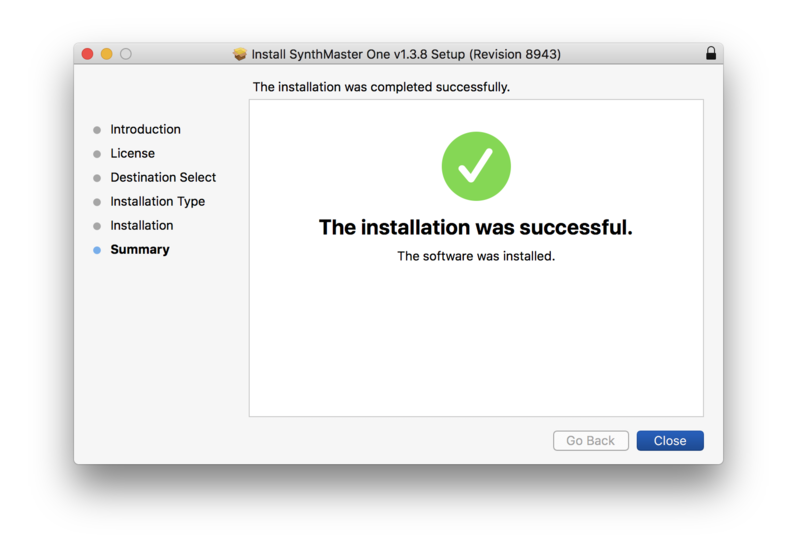Click the blue Summary step bullet
This screenshot has height=544, width=800.
point(97,250)
